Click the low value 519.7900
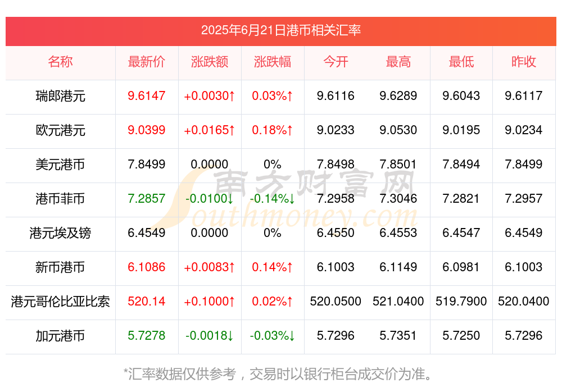This screenshot has width=562, height=392. 461,302
